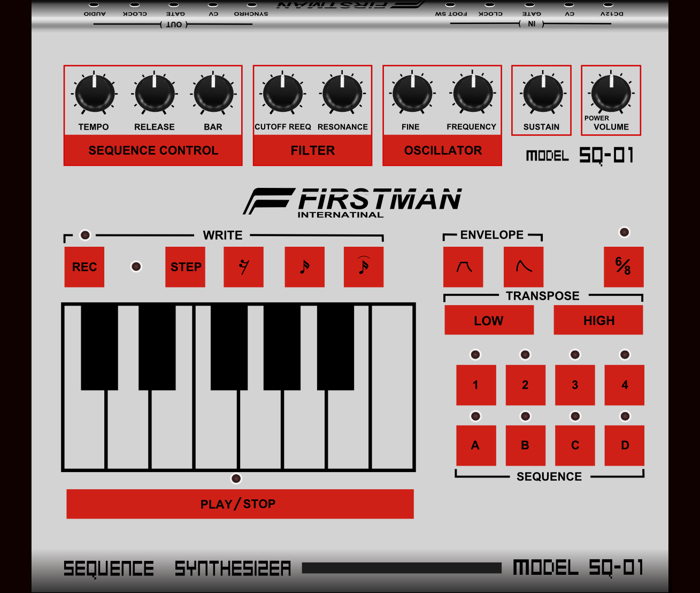This screenshot has height=593, width=700.
Task: Click the oscillator FREQUENCY knob
Action: point(473,94)
